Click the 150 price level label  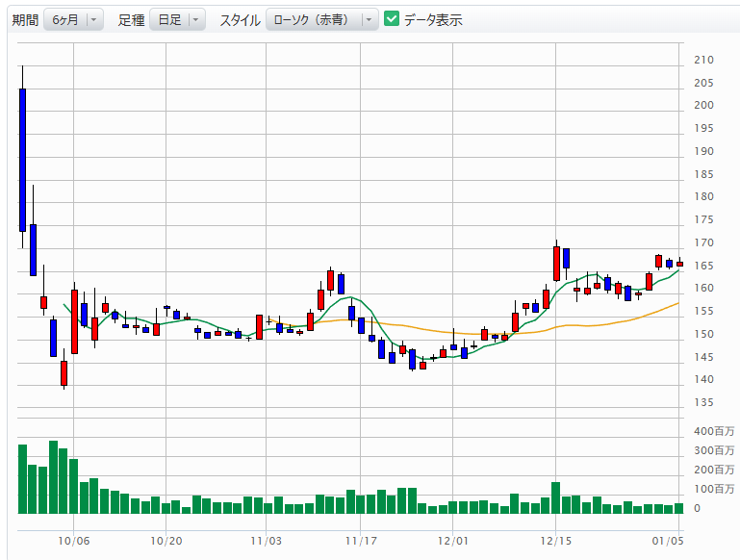click(703, 335)
